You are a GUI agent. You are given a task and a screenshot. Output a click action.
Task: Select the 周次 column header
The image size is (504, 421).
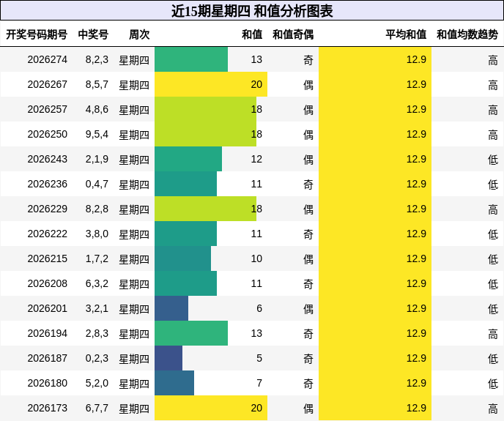[139, 34]
